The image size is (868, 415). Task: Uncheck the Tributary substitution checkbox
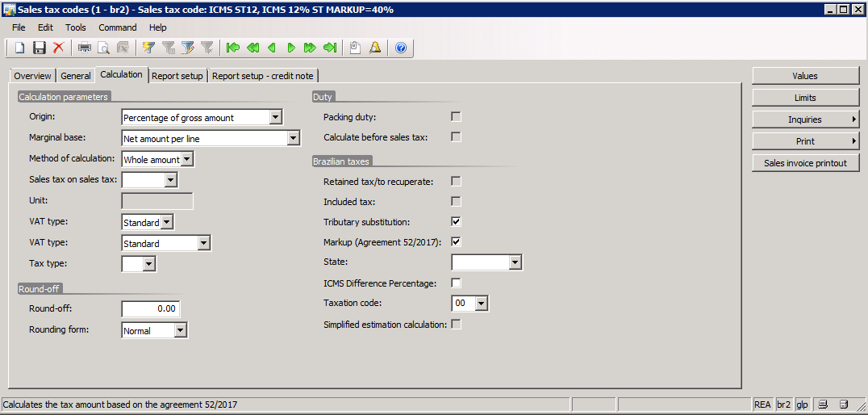456,221
